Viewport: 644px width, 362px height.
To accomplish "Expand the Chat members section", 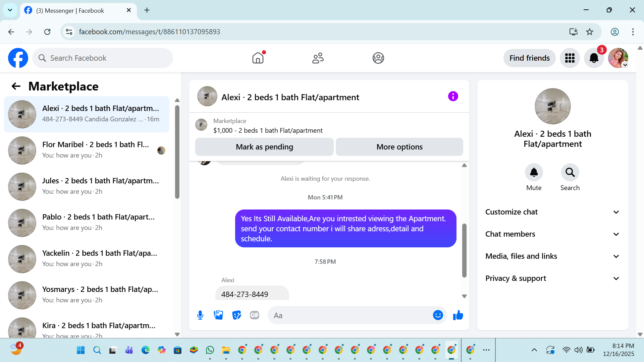I will [552, 234].
